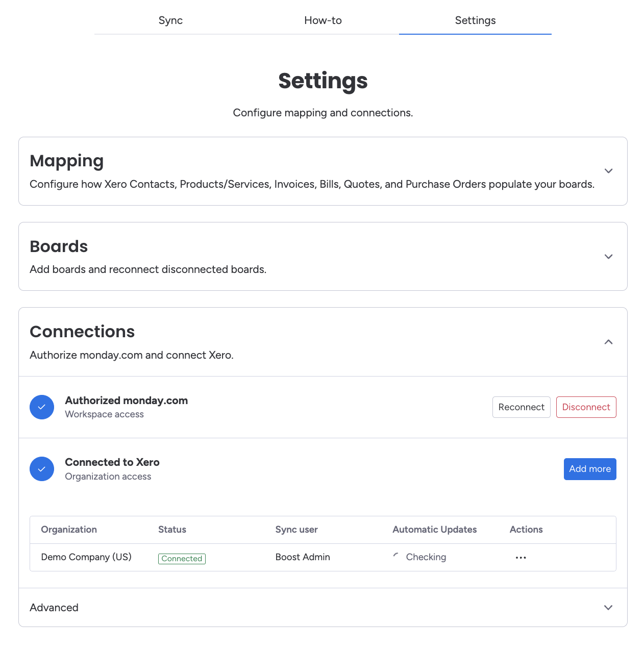Expand the Boards section chevron

(608, 257)
